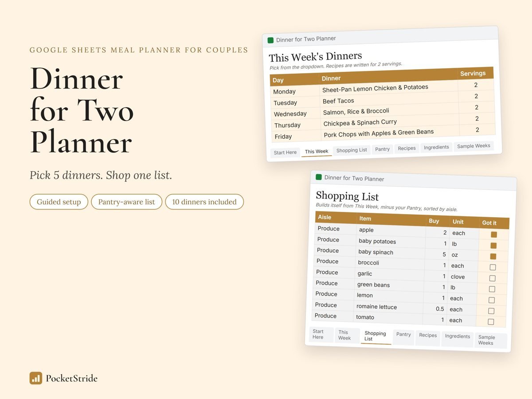Click the 10 dinners included pill
Screen dimensions: 532x399
pyautogui.click(x=204, y=202)
